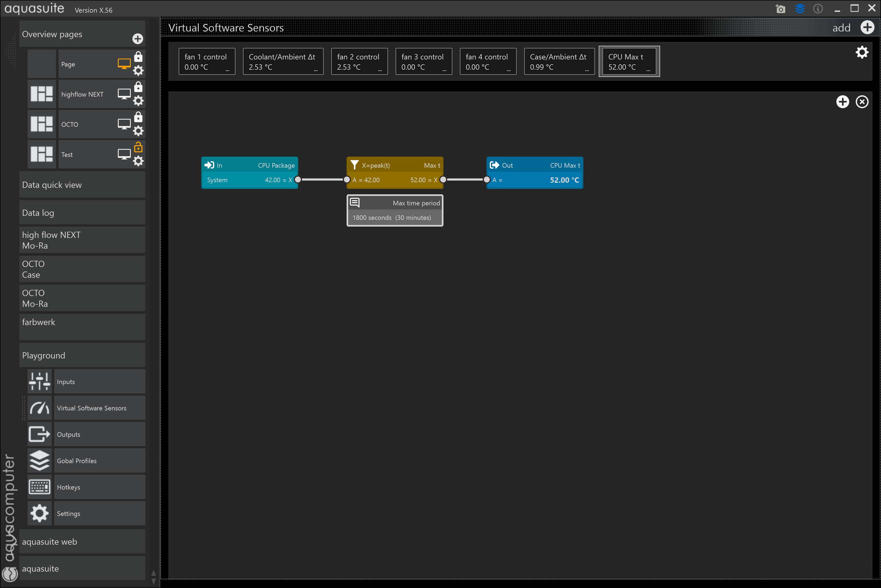The height and width of the screenshot is (588, 881).
Task: Open the Test overview page label
Action: 67,154
